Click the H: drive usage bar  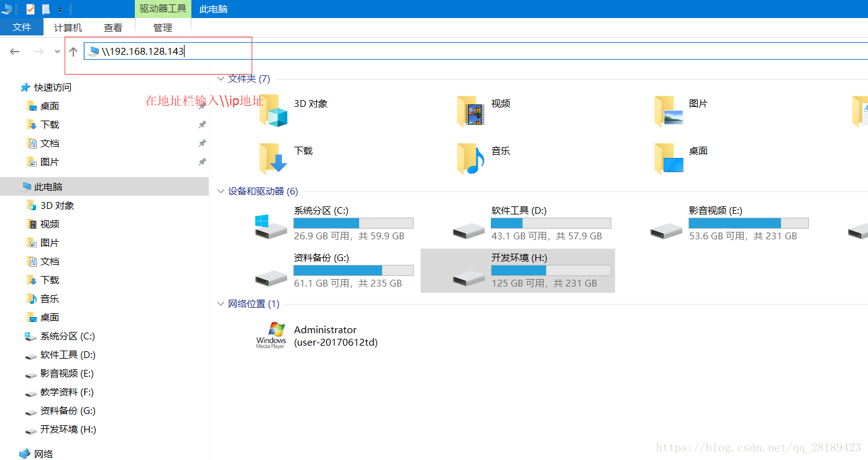(x=551, y=270)
